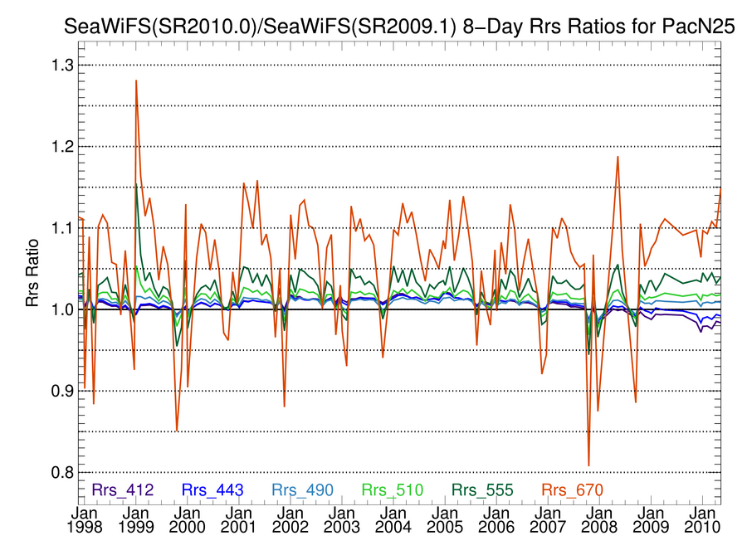The height and width of the screenshot is (560, 747).
Task: Click the Jan 2001 x-axis label
Action: [239, 520]
